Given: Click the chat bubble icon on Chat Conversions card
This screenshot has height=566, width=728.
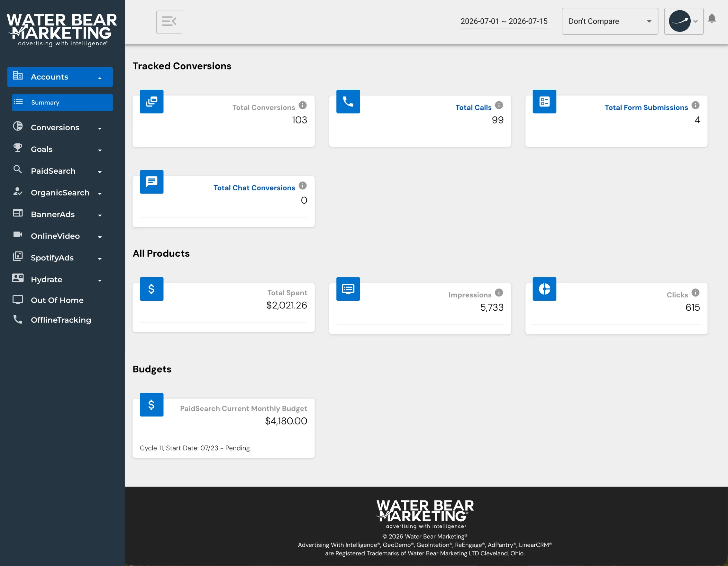Looking at the screenshot, I should [152, 182].
